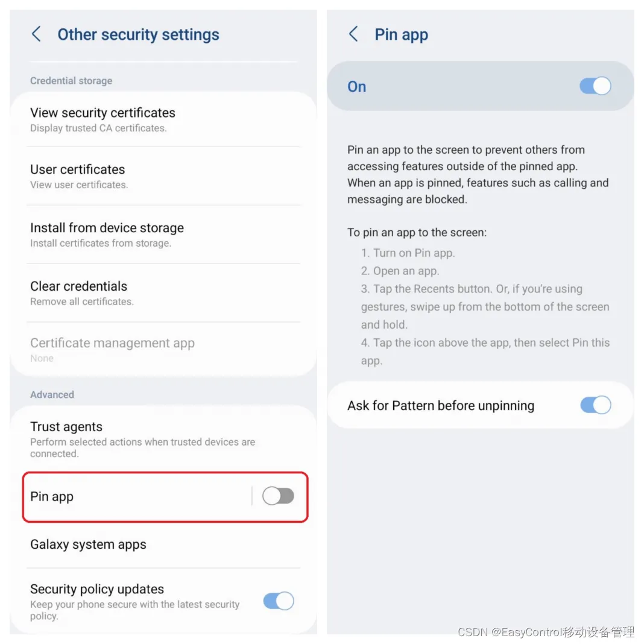Tap the On label in header
This screenshot has width=644, height=644.
click(x=356, y=87)
